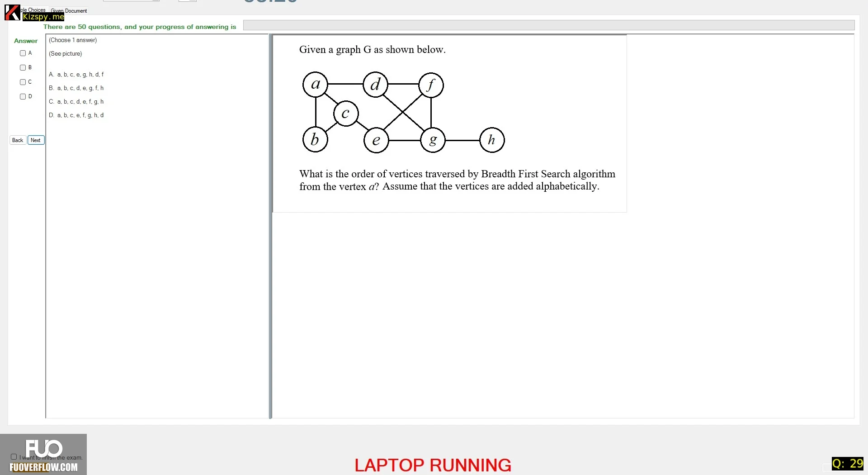Click 'There are 50 questions' progress label
This screenshot has height=475, width=868.
pyautogui.click(x=140, y=27)
